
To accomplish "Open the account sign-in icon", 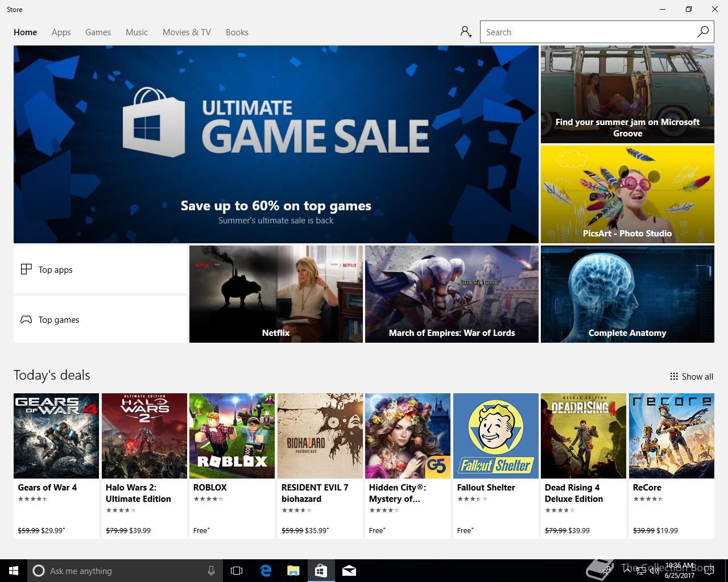I will click(466, 32).
